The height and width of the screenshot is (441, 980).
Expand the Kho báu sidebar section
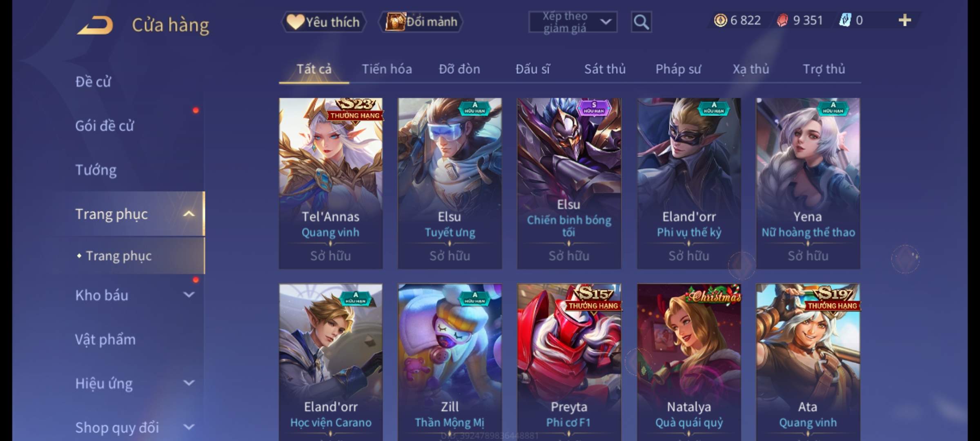[189, 295]
